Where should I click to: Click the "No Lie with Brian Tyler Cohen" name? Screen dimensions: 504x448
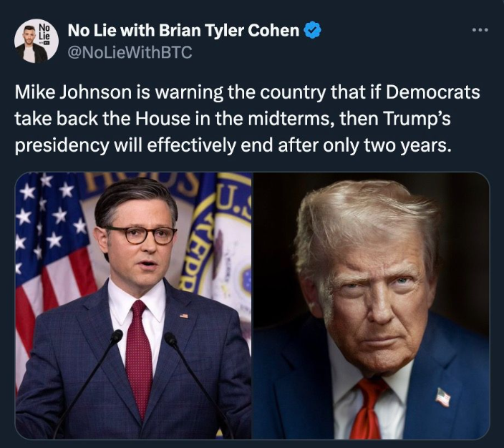pos(183,31)
